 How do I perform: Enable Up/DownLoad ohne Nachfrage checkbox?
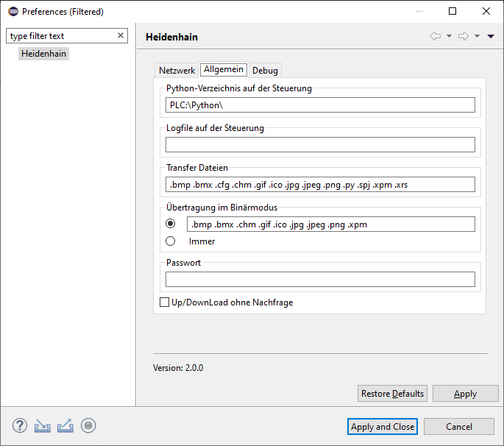164,302
